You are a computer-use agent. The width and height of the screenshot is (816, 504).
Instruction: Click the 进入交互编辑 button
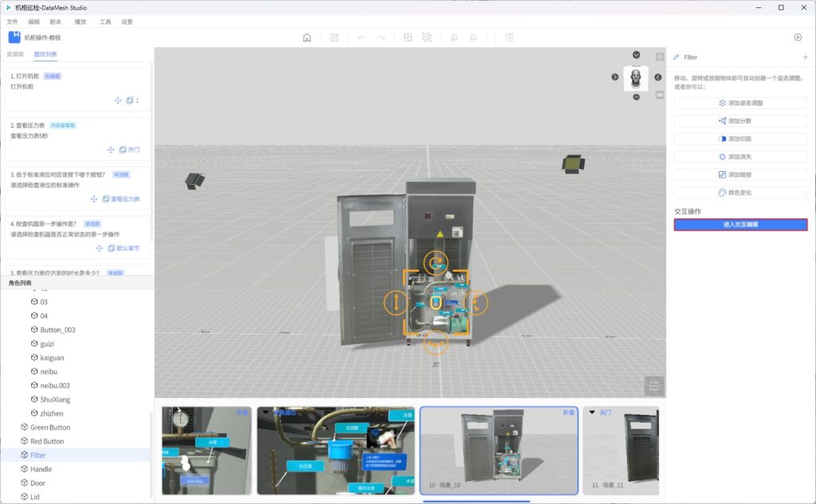click(740, 225)
